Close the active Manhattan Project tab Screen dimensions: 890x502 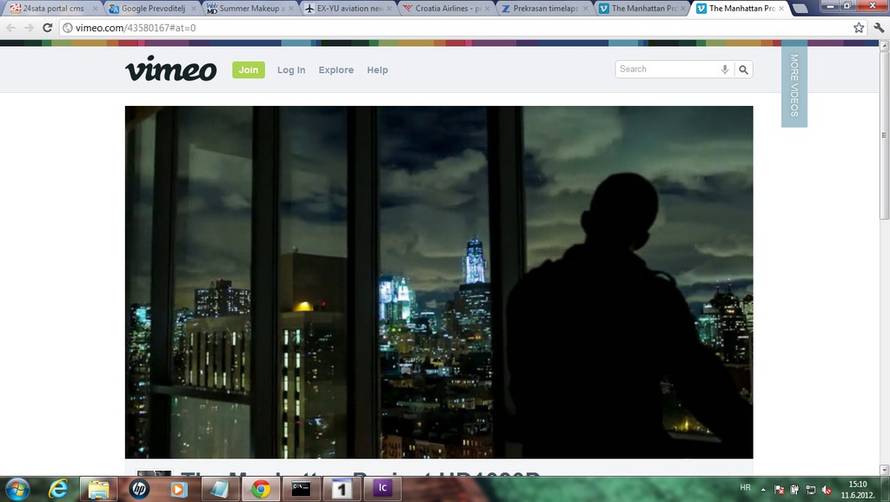pos(781,9)
